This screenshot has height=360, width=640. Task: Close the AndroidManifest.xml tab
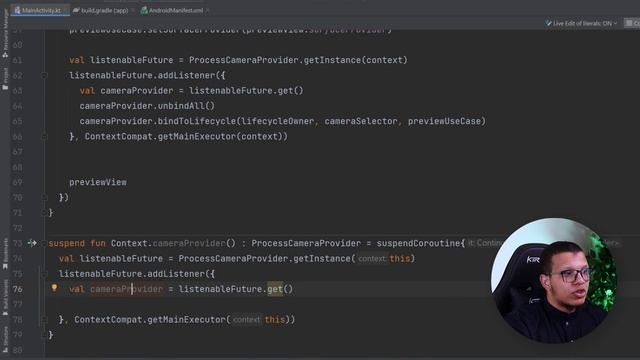pos(207,10)
